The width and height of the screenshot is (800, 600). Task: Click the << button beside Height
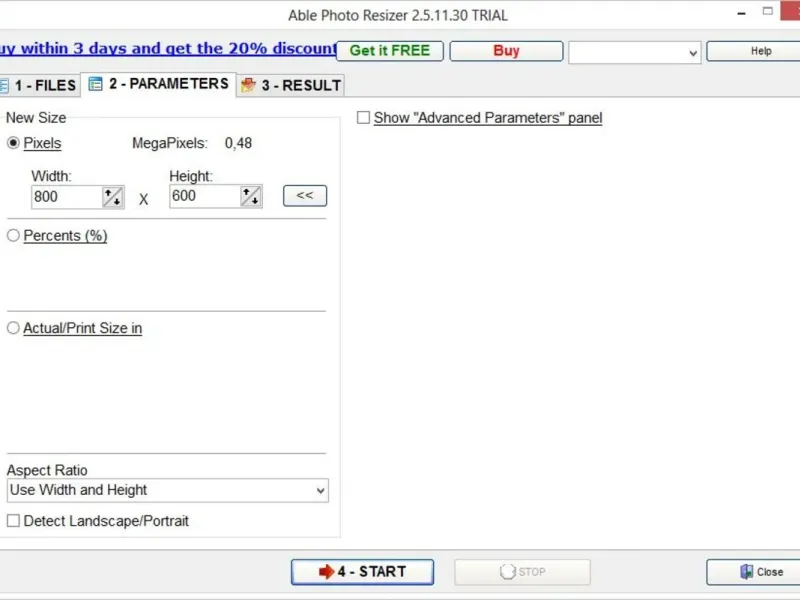[x=305, y=196]
